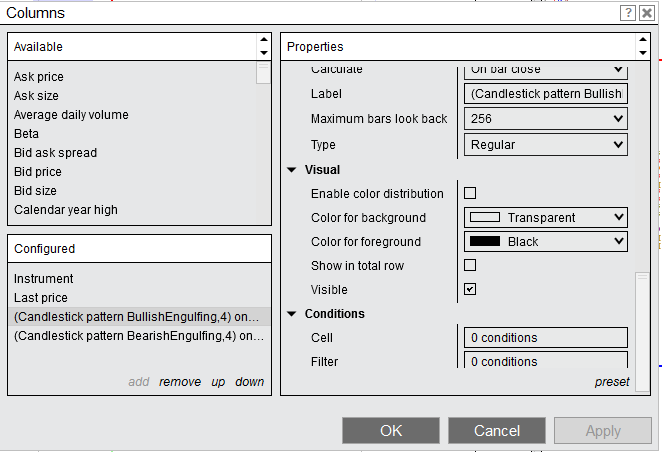Click the Available panel up arrow

click(264, 40)
